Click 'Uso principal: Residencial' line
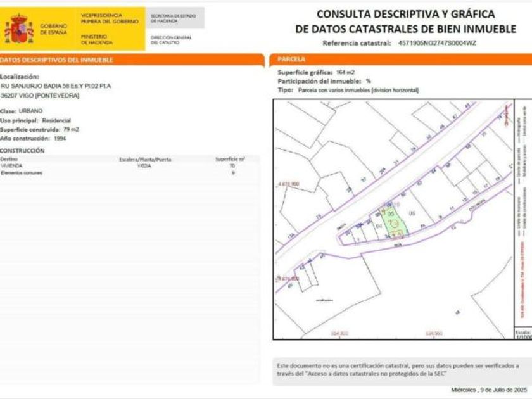 pos(35,120)
